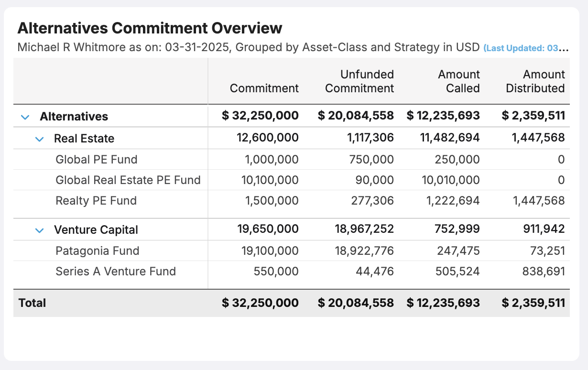Collapse the Venture Capital group chevron

tap(40, 230)
